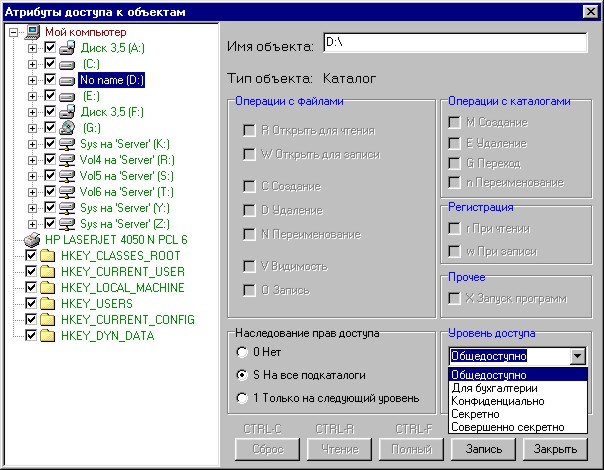The image size is (604, 470).
Task: Select the Vol5 на 'Server' (S:) label
Action: tap(126, 176)
